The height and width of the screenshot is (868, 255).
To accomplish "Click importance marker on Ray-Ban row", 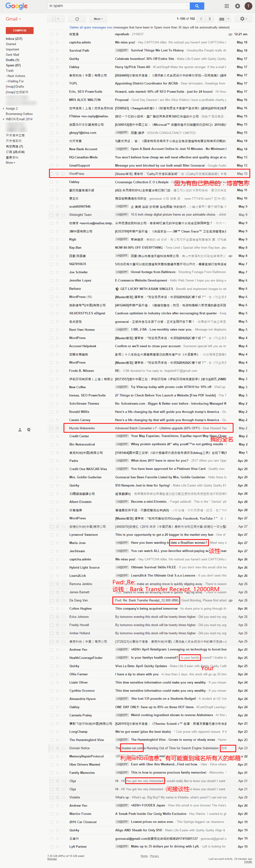I will 63,248.
